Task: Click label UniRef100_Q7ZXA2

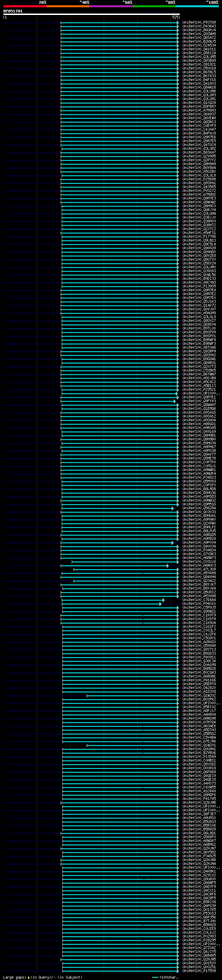Action: coord(199,948)
